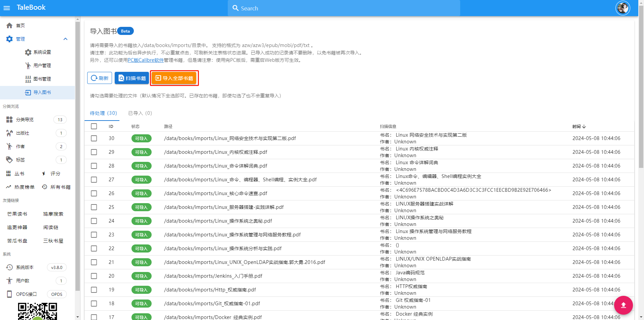This screenshot has width=644, height=320.
Task: Check row ID 27 checkbox
Action: coord(94,180)
